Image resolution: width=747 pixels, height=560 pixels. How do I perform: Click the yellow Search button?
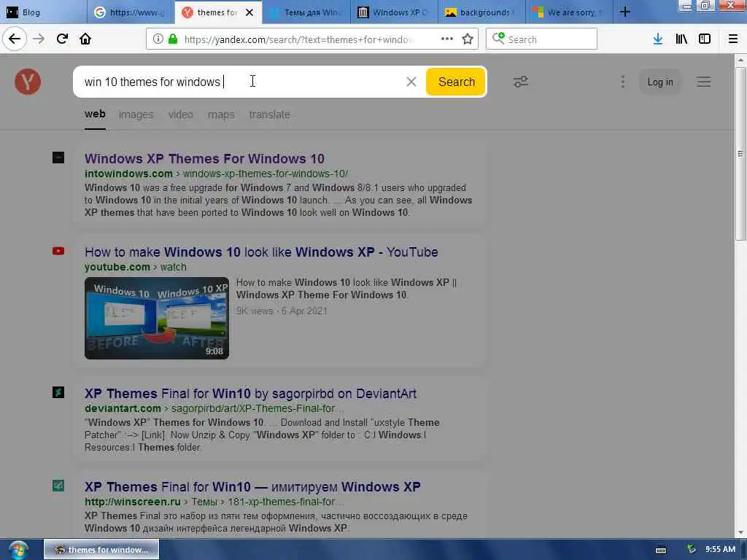pos(455,82)
